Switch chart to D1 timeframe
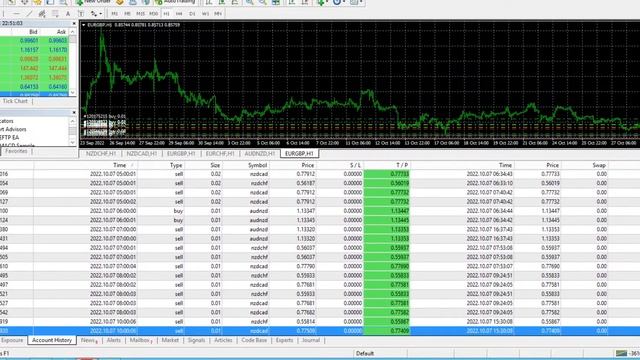This screenshot has width=640, height=360. [x=192, y=14]
